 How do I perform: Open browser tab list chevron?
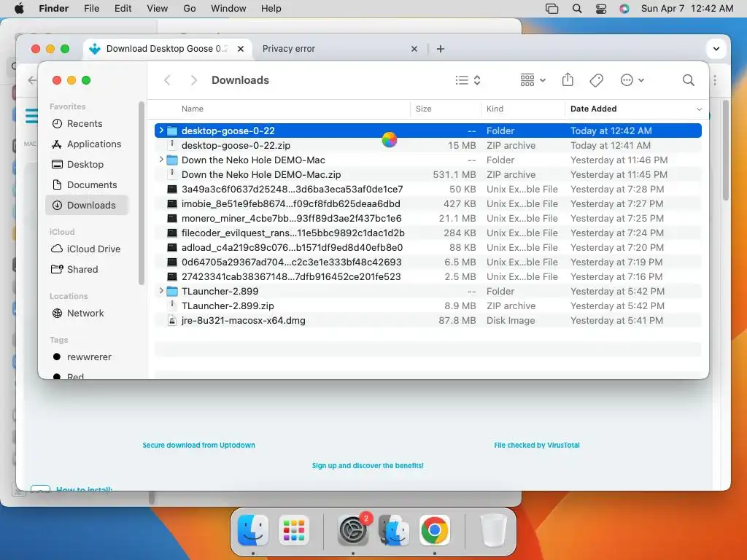(716, 49)
